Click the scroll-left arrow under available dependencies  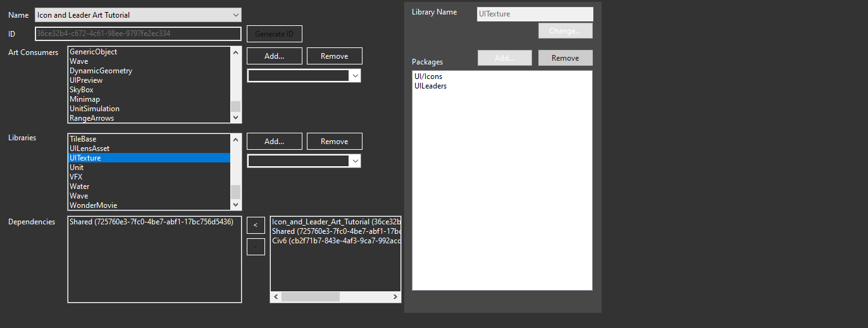click(x=276, y=297)
